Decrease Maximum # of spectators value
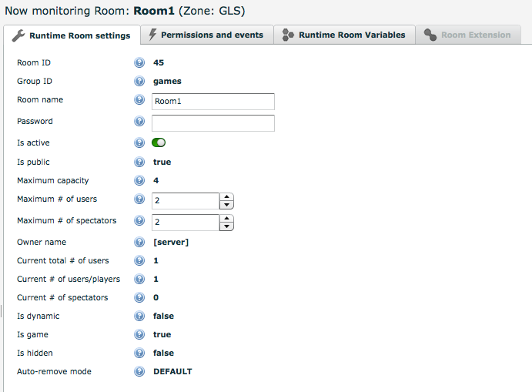This screenshot has height=392, width=532. pos(226,227)
